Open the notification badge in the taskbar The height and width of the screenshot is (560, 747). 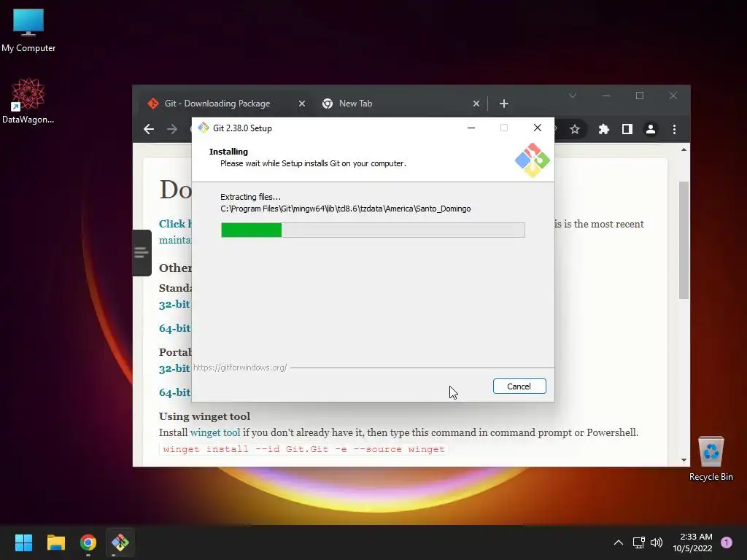[727, 542]
